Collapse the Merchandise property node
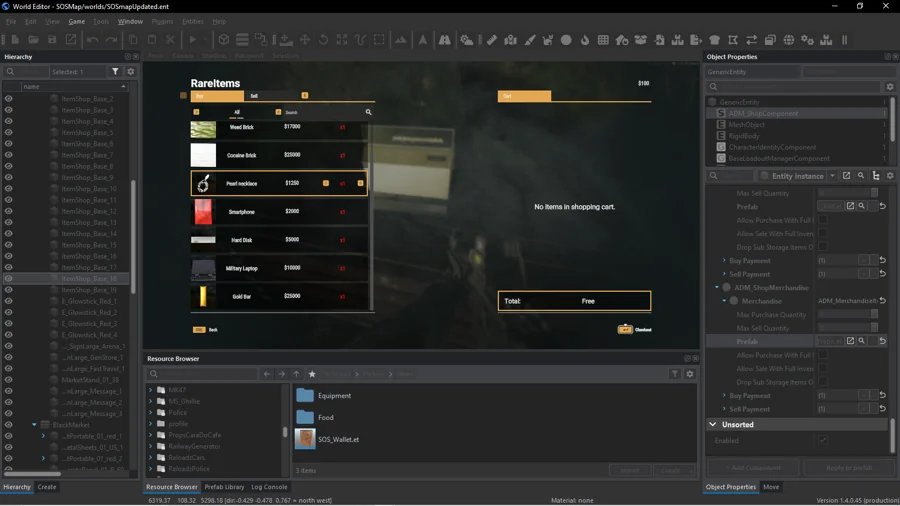The image size is (900, 506). pyautogui.click(x=724, y=301)
